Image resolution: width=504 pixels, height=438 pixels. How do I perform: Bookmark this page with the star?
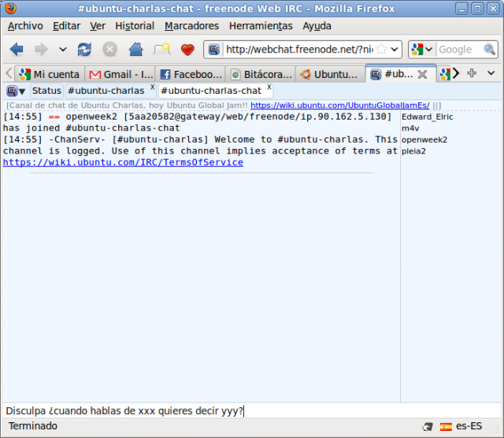[x=381, y=50]
